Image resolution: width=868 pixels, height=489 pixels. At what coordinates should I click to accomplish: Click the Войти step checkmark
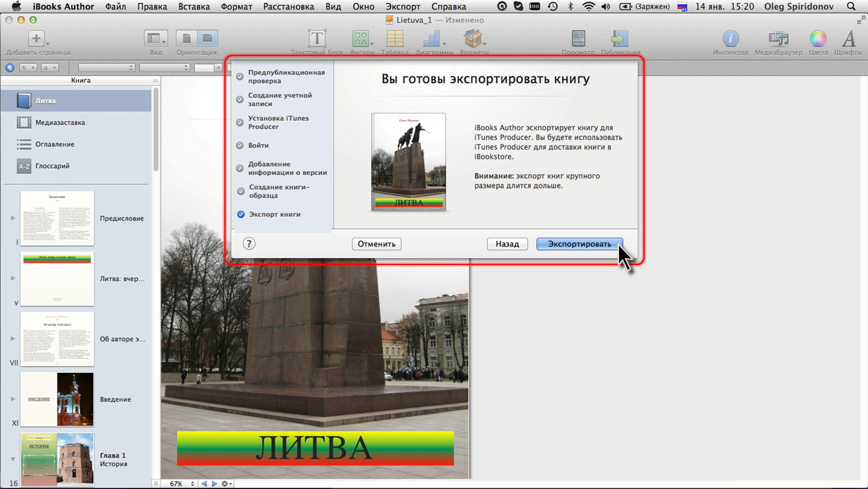click(240, 145)
